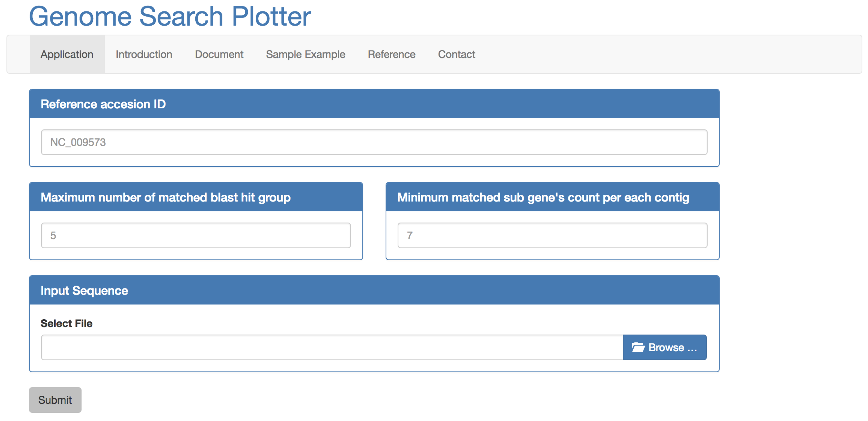Open the Application tab
The image size is (868, 421).
coord(67,54)
